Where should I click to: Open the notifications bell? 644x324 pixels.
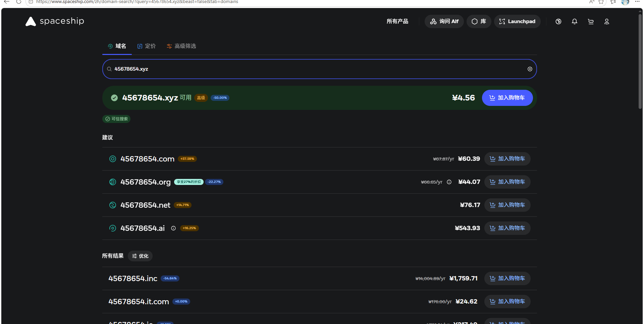575,21
